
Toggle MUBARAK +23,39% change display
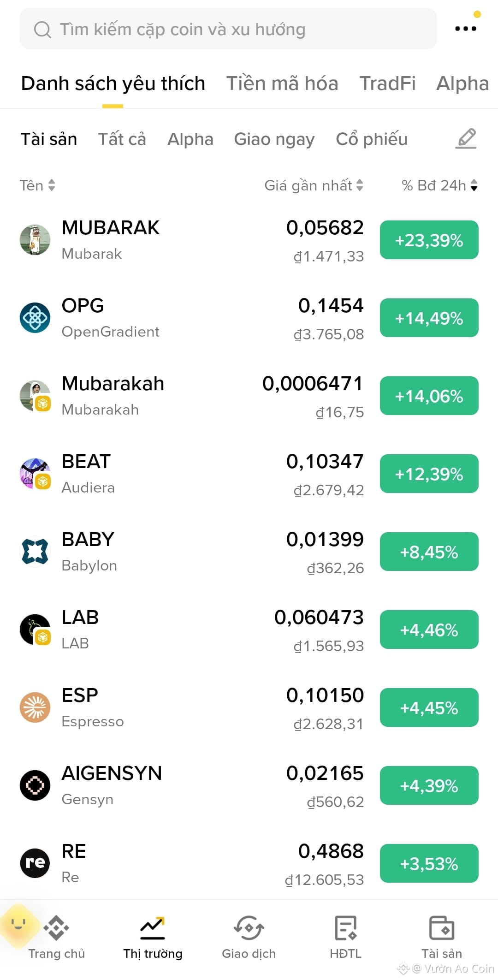429,240
